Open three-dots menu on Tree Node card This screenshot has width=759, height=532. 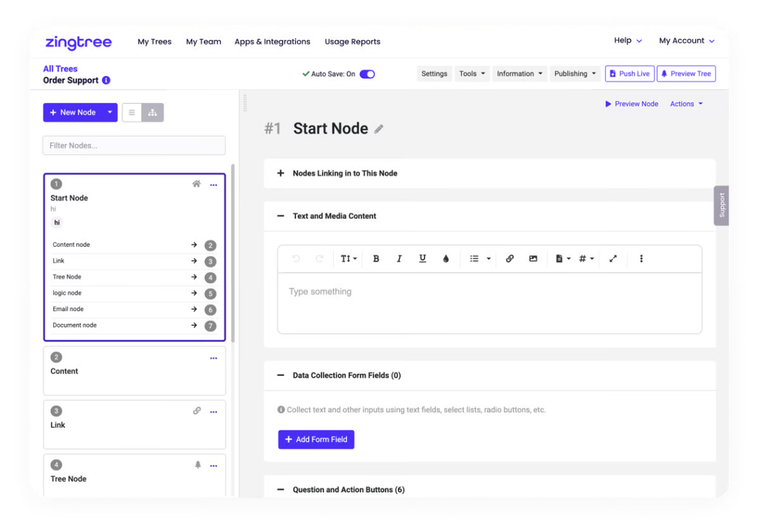214,465
